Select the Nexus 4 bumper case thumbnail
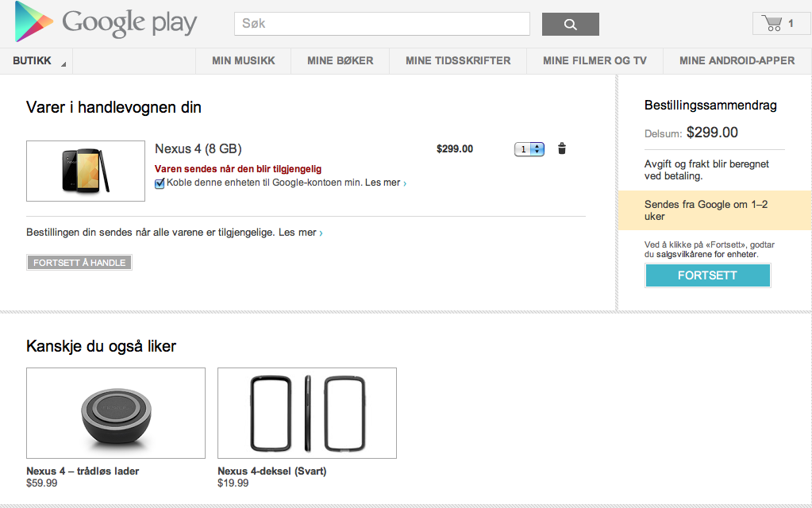 coord(307,414)
